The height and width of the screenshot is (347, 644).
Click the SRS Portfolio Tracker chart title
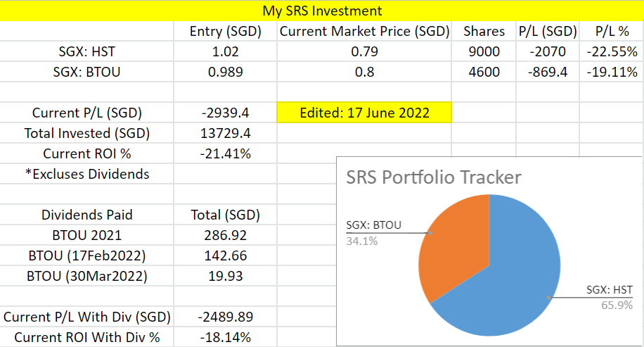click(433, 177)
